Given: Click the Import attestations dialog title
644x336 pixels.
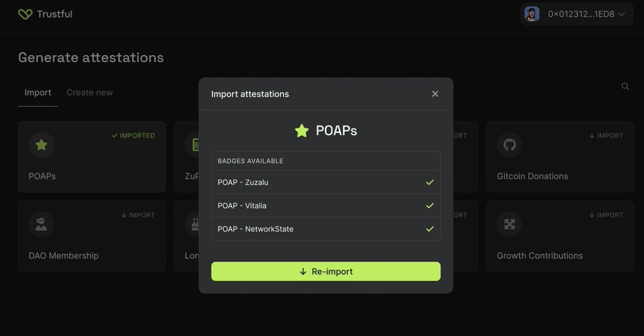Looking at the screenshot, I should (250, 94).
